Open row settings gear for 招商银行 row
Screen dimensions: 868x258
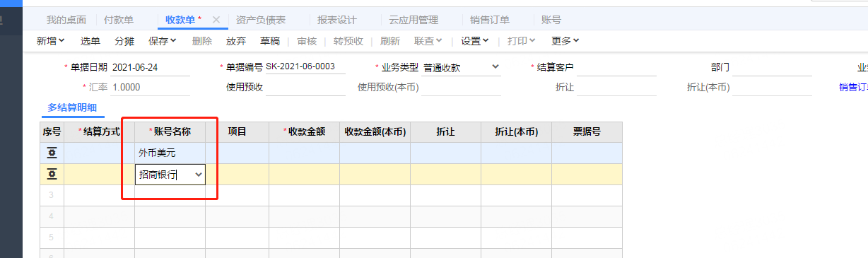[x=52, y=175]
